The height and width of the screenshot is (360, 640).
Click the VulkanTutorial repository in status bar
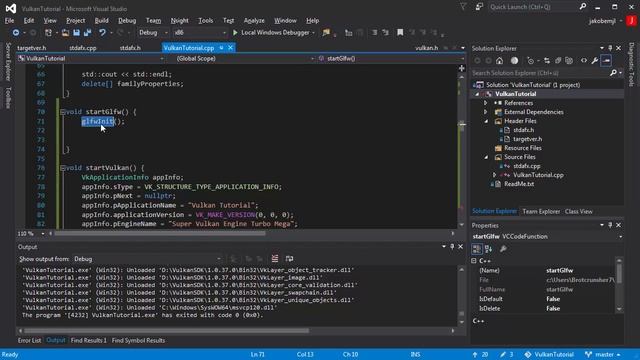549,354
